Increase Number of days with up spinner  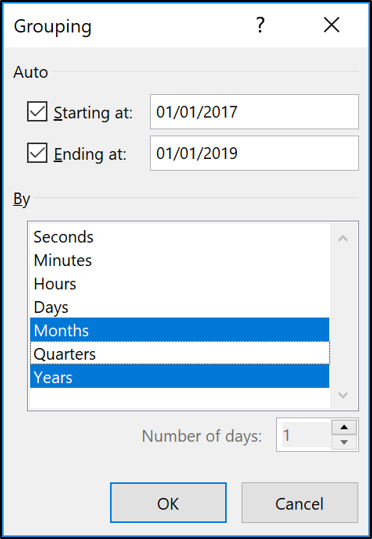344,427
